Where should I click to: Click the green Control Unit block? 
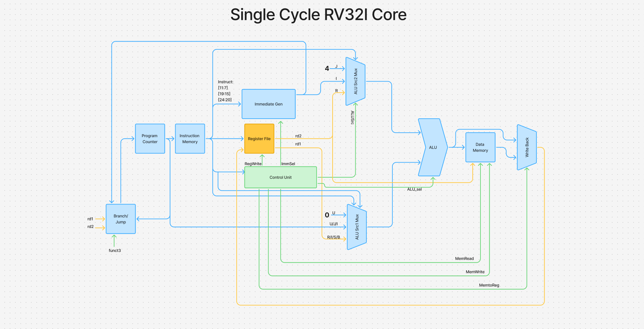[281, 177]
